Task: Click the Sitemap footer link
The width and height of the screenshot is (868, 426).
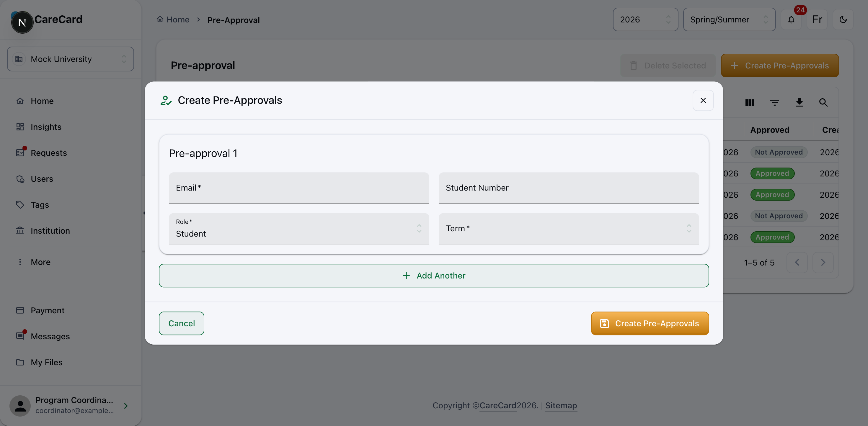Action: coord(561,405)
